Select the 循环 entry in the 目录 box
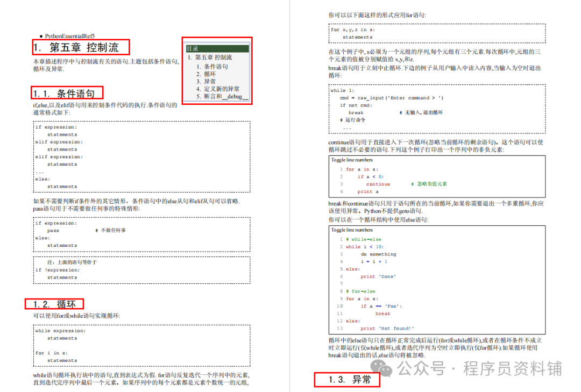Screen dimensions: 581x392 pos(210,74)
